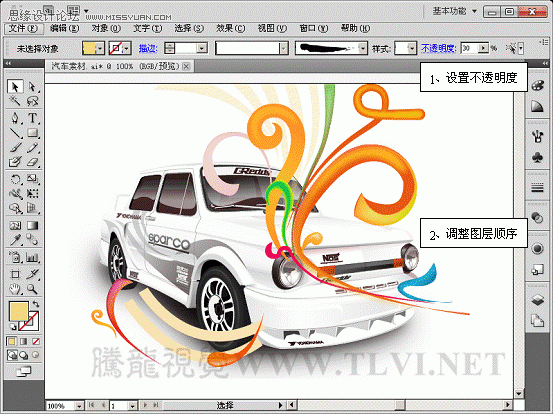Choose the Slice tool

click(32, 274)
